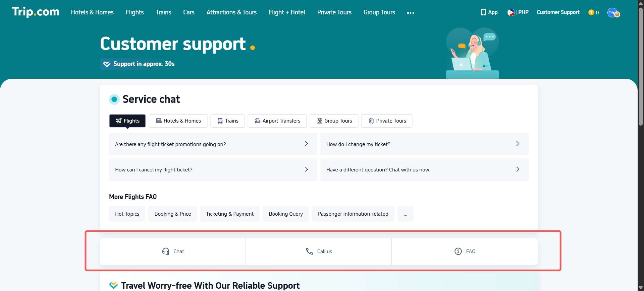The height and width of the screenshot is (291, 644).
Task: Select the Ticketing & Payment FAQ topic
Action: pyautogui.click(x=230, y=214)
